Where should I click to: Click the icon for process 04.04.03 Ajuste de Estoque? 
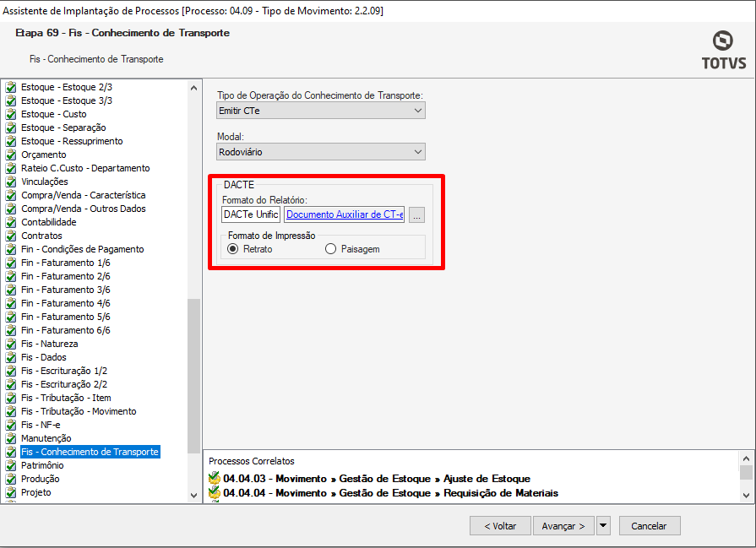point(214,478)
